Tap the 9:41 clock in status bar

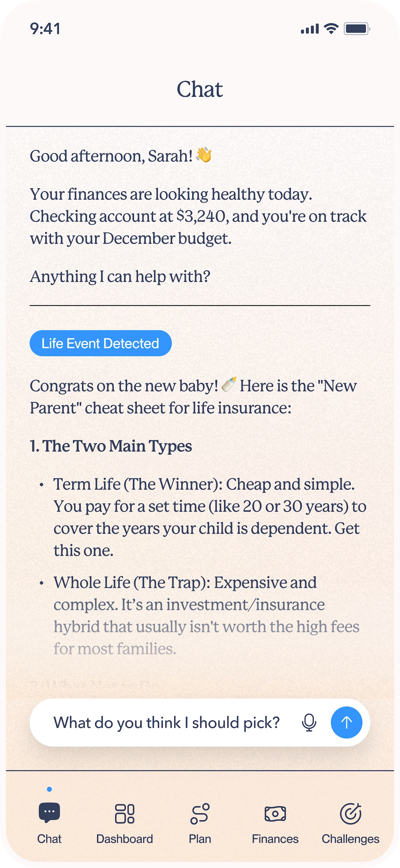point(45,29)
